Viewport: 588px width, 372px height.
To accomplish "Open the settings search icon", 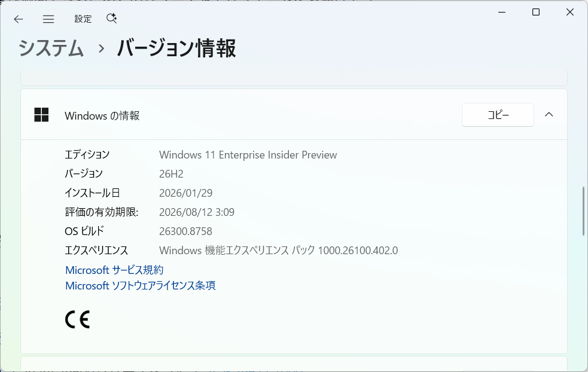I will [112, 19].
